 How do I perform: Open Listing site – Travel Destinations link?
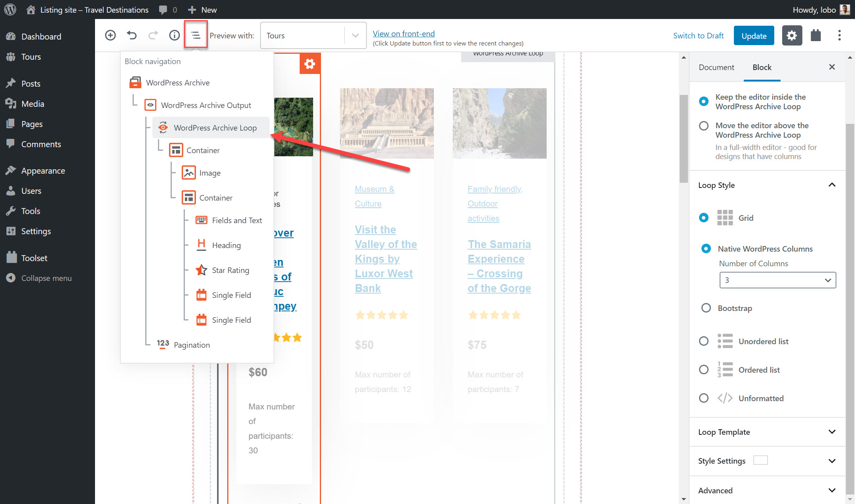tap(87, 10)
